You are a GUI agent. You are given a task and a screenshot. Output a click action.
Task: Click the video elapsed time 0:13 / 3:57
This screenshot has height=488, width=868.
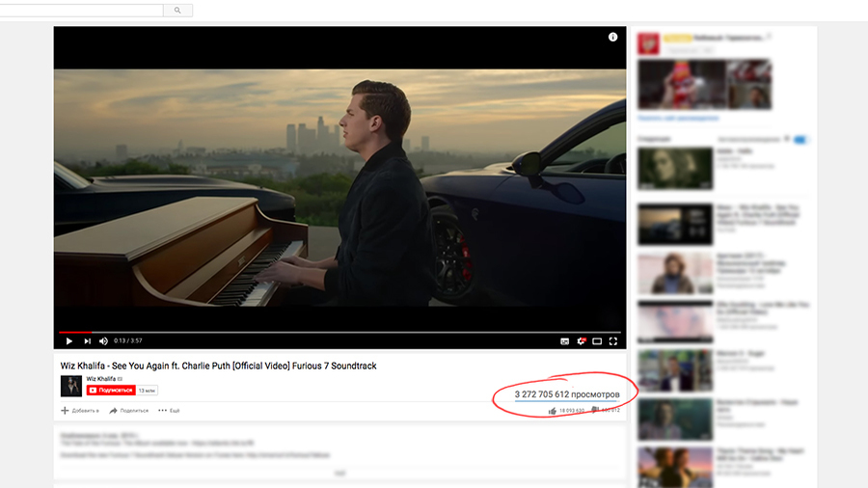[x=128, y=340]
